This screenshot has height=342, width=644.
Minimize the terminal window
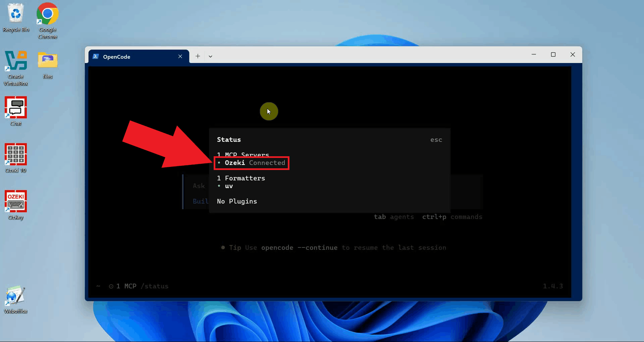click(534, 54)
